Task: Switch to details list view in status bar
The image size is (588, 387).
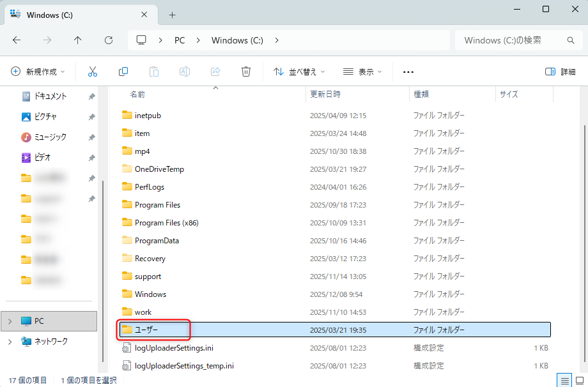Action: pos(565,381)
